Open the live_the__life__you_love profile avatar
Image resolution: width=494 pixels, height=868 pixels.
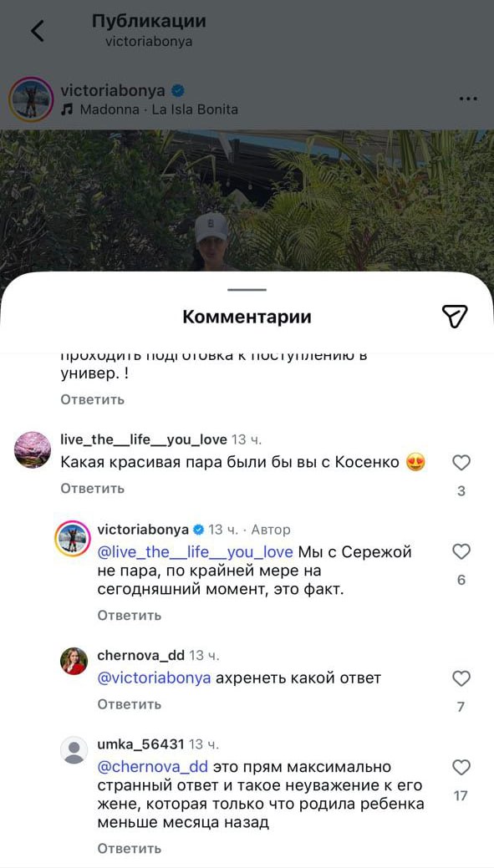32,450
